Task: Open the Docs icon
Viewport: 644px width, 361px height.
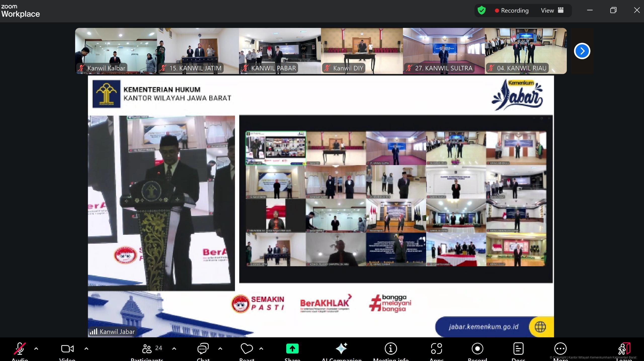Action: [518, 349]
